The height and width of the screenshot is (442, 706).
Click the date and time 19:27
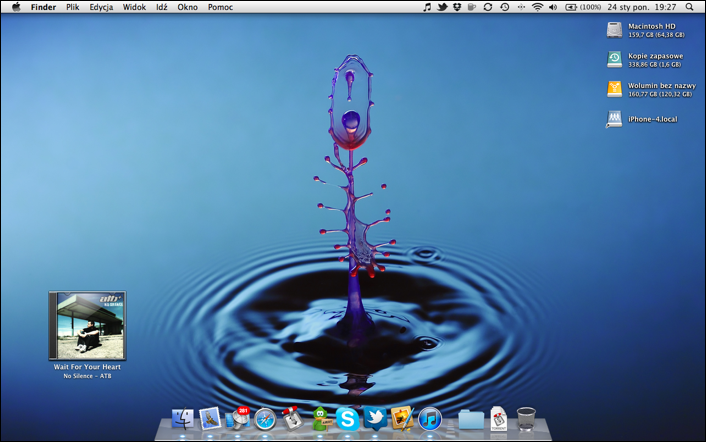[642, 7]
